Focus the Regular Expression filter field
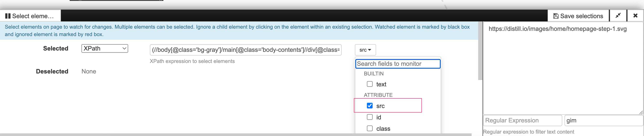This screenshot has width=644, height=136. pyautogui.click(x=522, y=120)
